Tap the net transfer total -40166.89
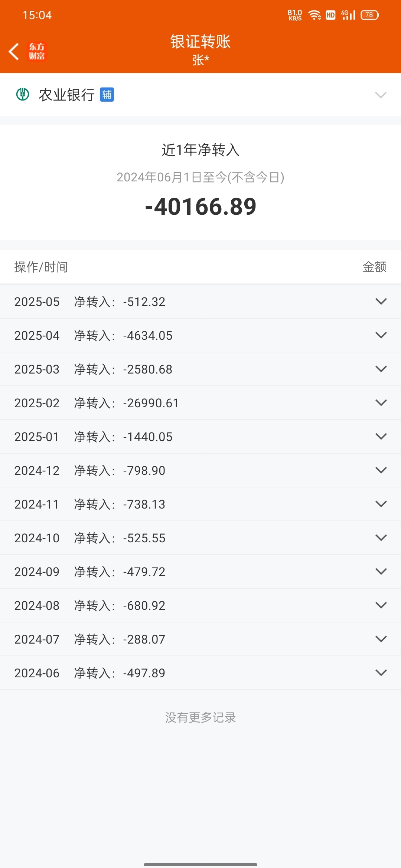The height and width of the screenshot is (868, 401). [200, 206]
